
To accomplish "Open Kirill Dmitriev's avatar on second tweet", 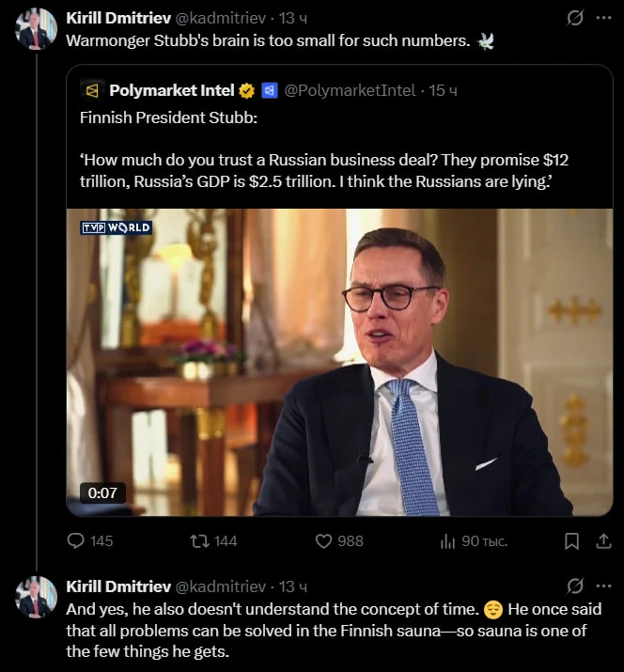I will (x=37, y=597).
